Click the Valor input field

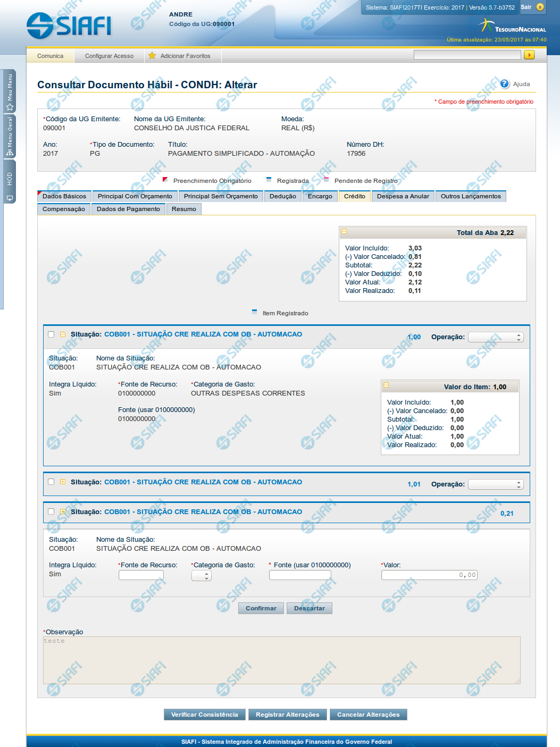click(429, 575)
